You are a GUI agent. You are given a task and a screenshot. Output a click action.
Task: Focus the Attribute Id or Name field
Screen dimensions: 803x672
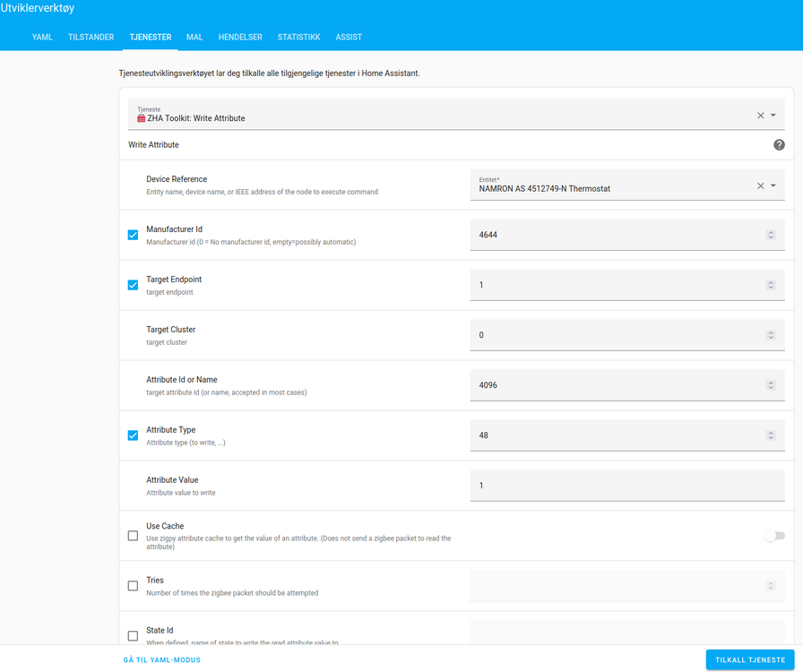pos(618,385)
